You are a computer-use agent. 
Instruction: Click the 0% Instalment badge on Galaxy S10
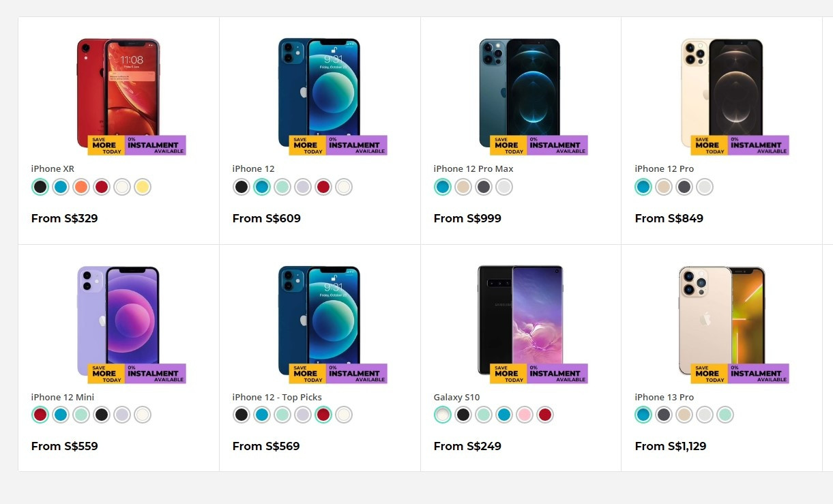[557, 373]
